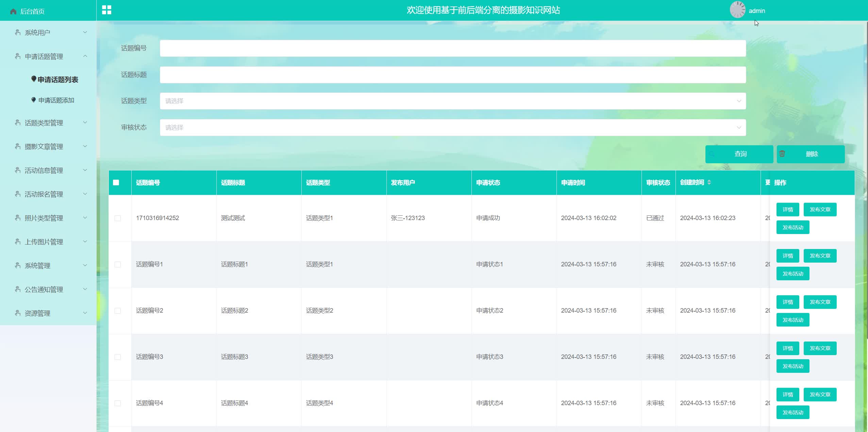The image size is (868, 432).
Task: Open the 审核状态 dropdown filter
Action: [x=453, y=128]
